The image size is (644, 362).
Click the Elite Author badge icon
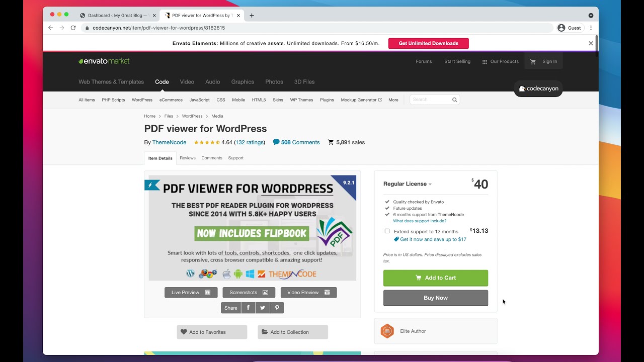[x=387, y=331]
